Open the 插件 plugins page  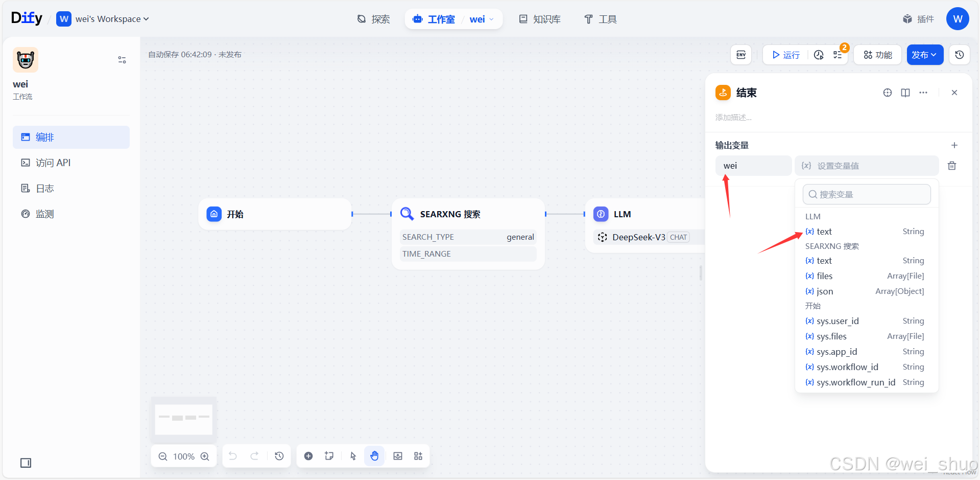coord(918,19)
